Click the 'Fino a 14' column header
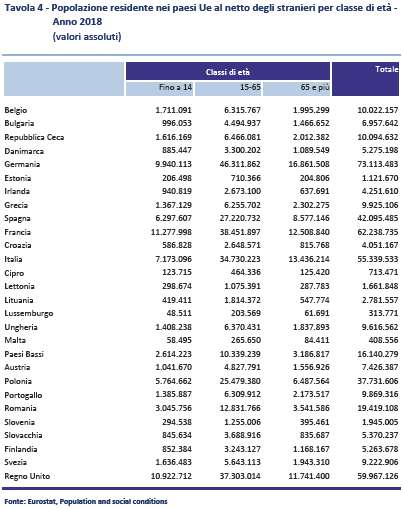Image resolution: width=403 pixels, height=508 pixels. coord(159,88)
